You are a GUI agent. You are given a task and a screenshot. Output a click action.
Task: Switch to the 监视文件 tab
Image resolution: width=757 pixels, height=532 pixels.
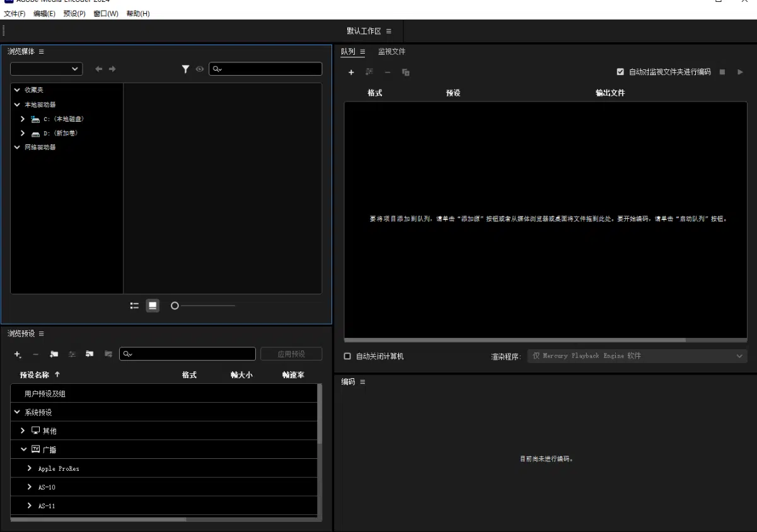tap(391, 51)
